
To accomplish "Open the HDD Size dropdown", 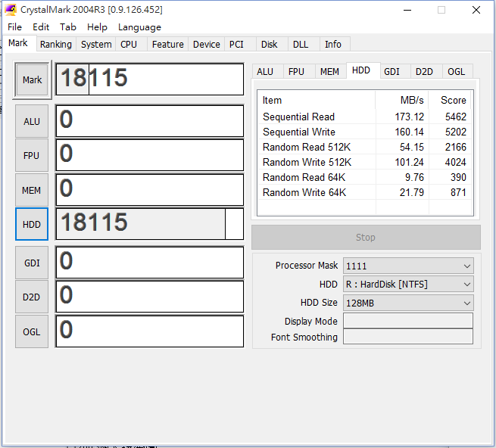I will coord(408,303).
